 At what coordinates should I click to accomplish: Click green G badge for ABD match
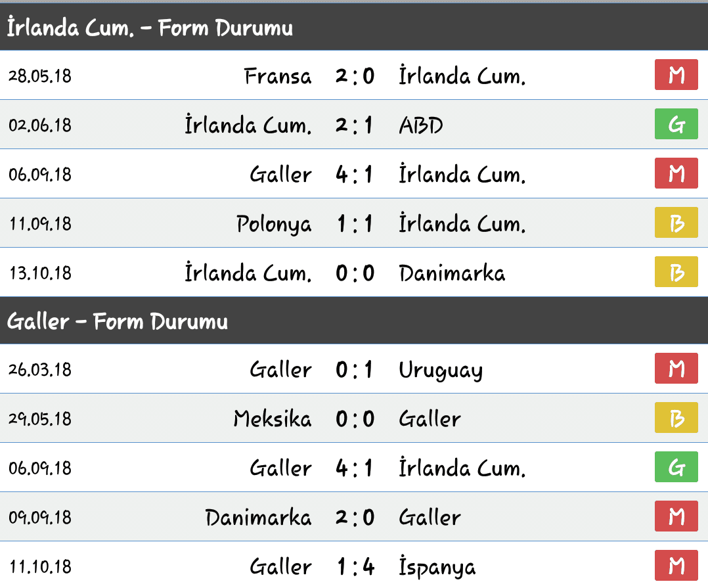pos(676,124)
